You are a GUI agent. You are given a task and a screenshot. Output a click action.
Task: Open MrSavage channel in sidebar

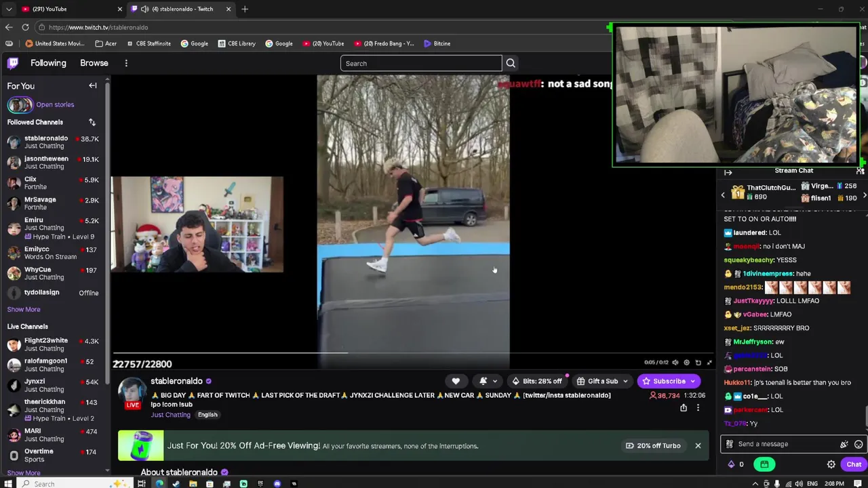coord(53,203)
